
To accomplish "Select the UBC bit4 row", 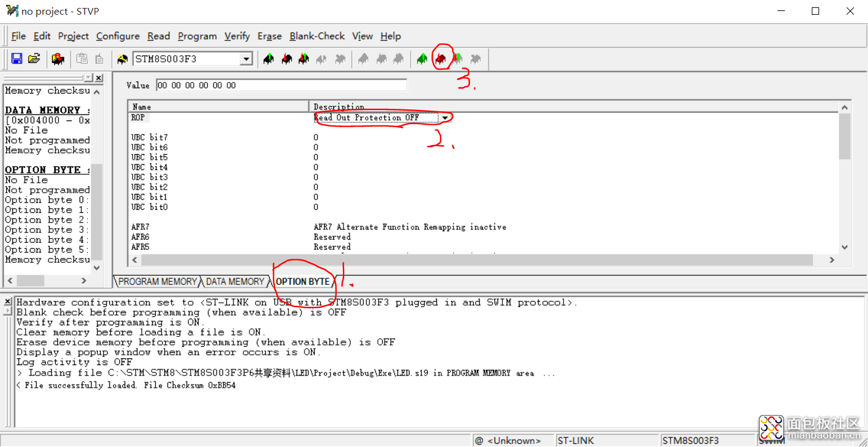I will coord(149,167).
